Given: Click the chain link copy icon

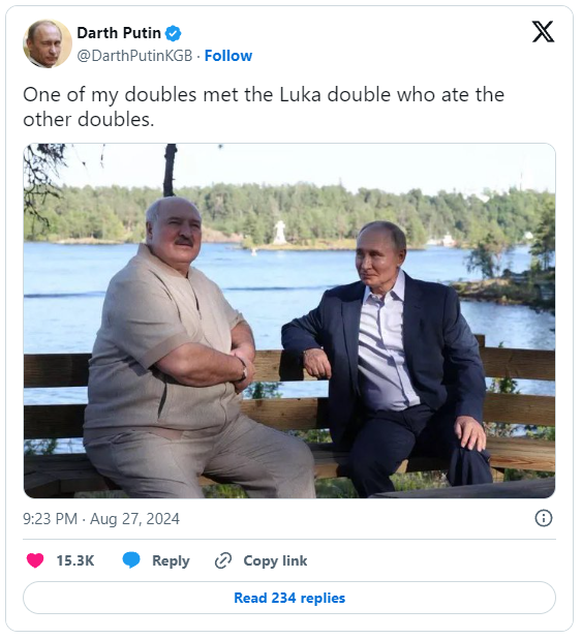Looking at the screenshot, I should (223, 561).
